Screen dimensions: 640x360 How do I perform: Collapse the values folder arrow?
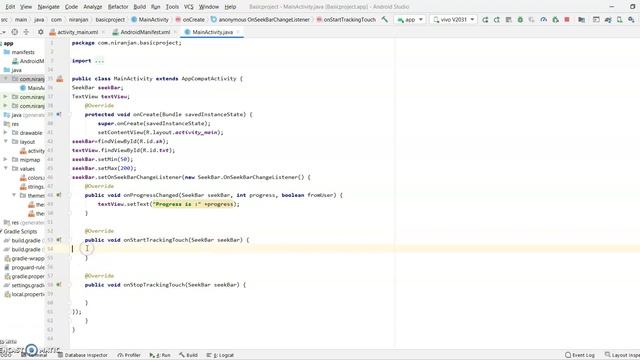6,169
